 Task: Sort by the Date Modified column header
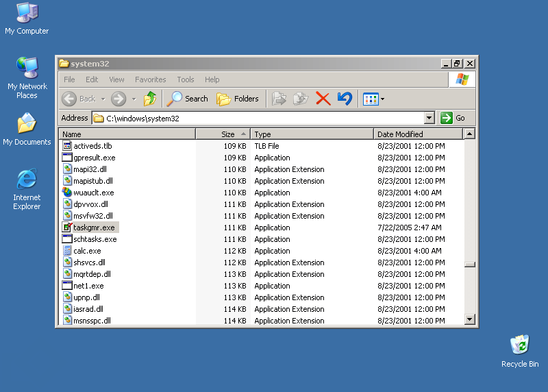tap(418, 134)
